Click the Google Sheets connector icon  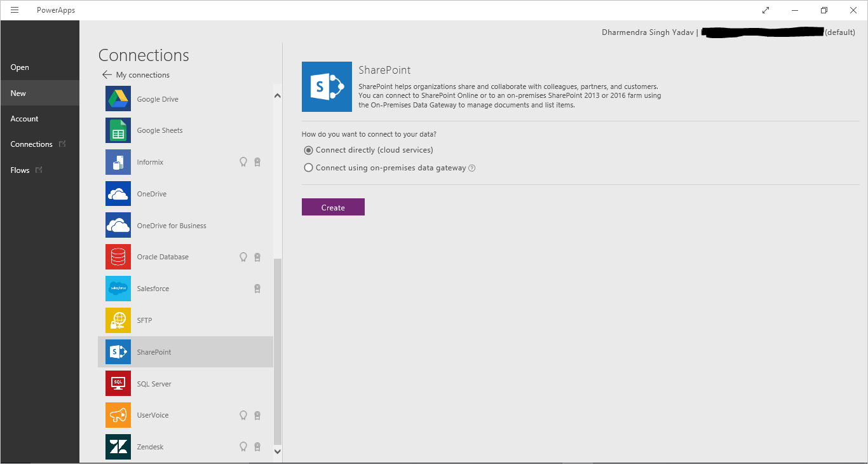tap(118, 130)
